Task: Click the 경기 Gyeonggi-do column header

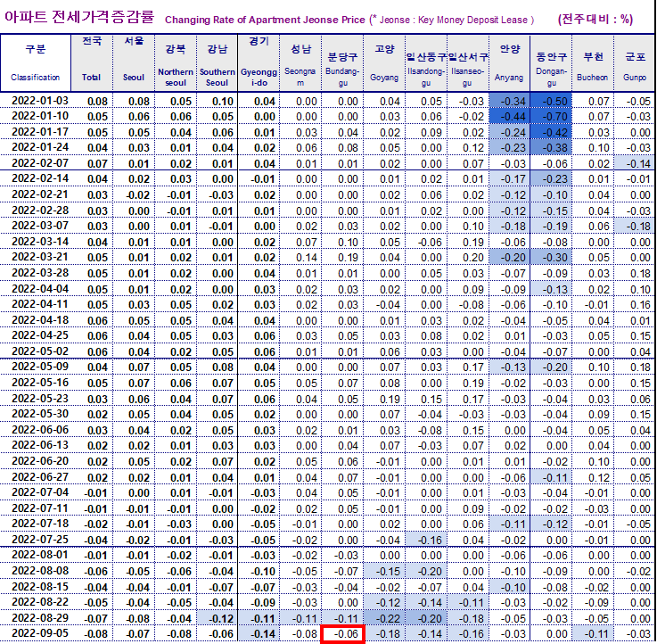Action: pyautogui.click(x=259, y=63)
